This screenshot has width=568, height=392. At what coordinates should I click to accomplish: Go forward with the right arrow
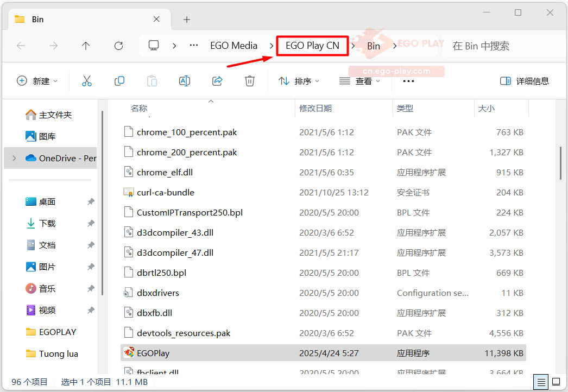(x=53, y=46)
